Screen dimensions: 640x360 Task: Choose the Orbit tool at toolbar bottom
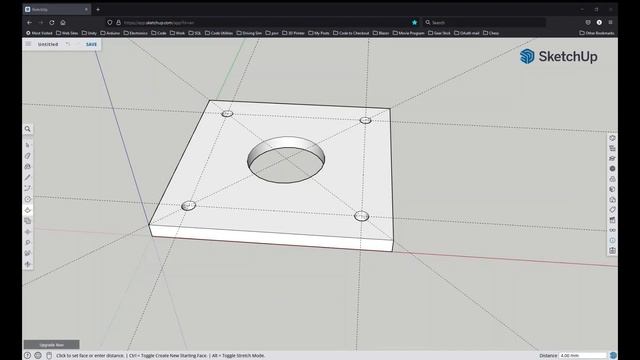pos(28,264)
